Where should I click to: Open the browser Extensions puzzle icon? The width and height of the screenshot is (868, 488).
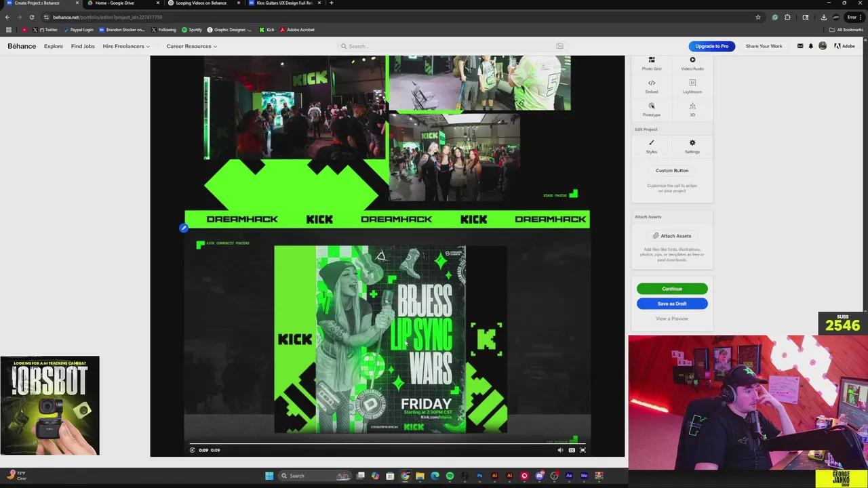point(787,17)
